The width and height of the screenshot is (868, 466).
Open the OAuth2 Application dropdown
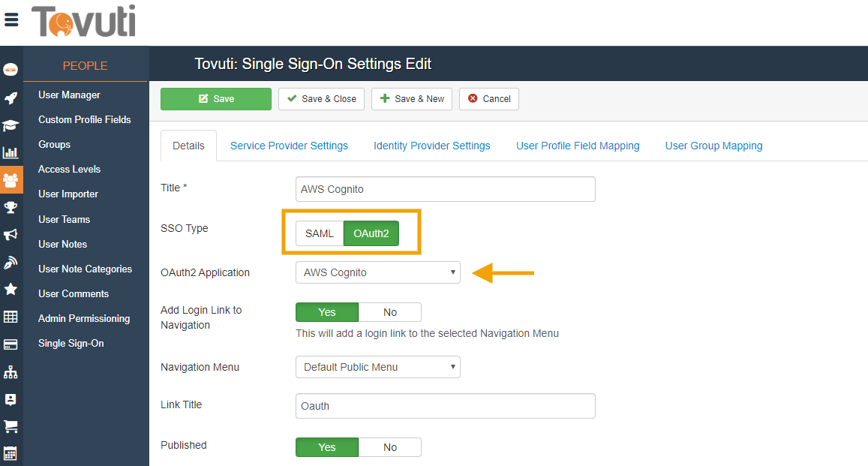tap(378, 272)
